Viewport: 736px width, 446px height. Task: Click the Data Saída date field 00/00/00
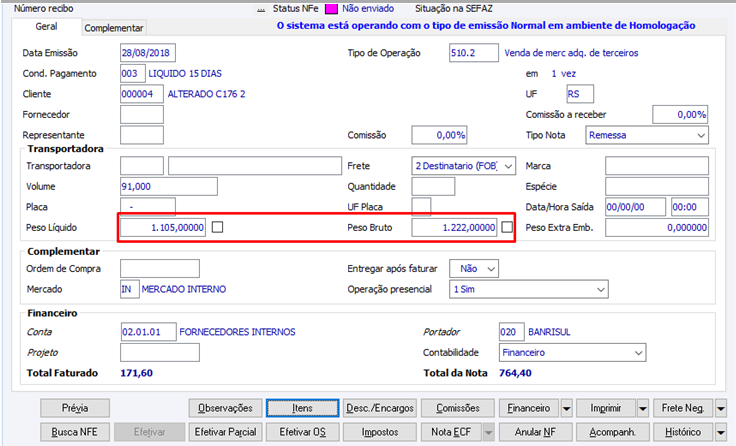pyautogui.click(x=636, y=207)
